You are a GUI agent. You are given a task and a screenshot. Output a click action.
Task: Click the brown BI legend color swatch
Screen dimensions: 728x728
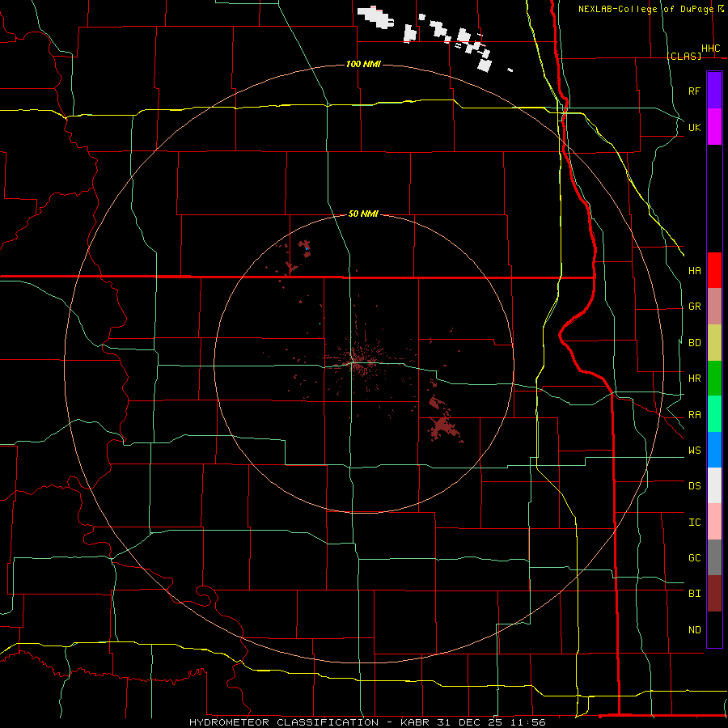point(714,594)
